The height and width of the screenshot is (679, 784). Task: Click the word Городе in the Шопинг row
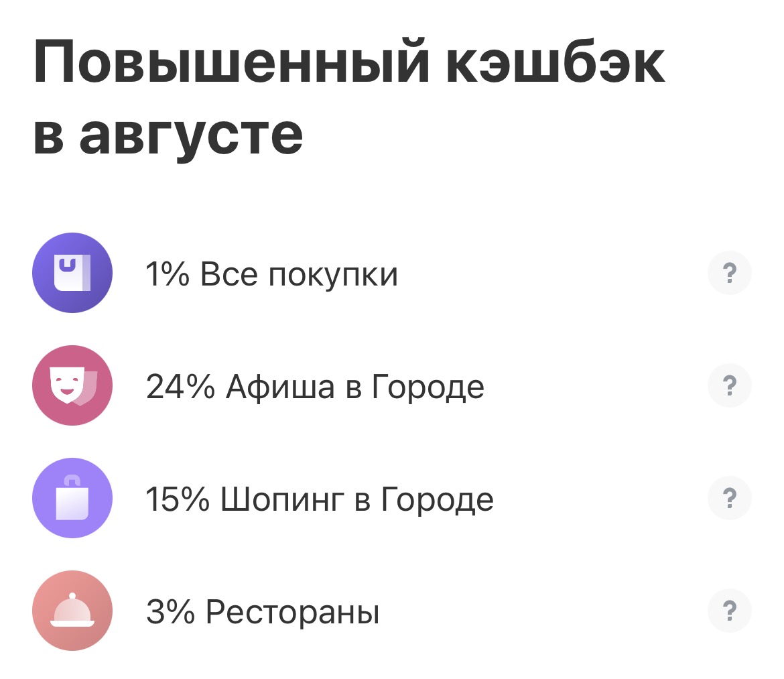click(438, 499)
